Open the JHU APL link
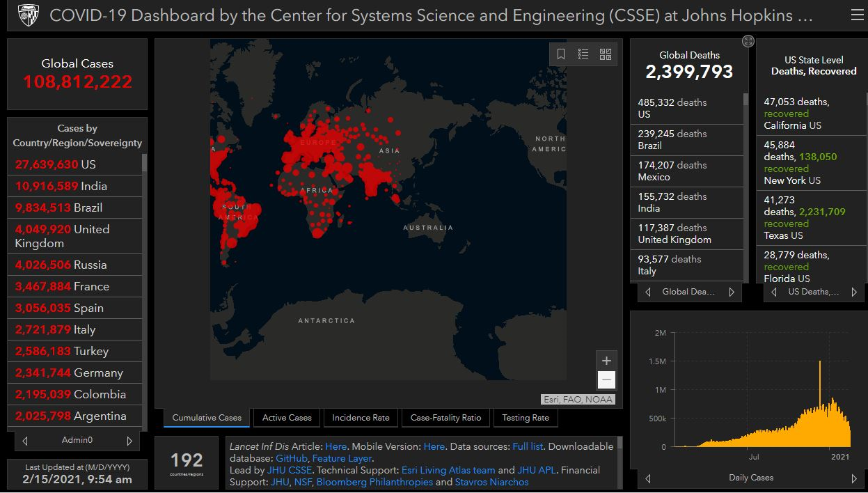This screenshot has height=493, width=868. (537, 470)
